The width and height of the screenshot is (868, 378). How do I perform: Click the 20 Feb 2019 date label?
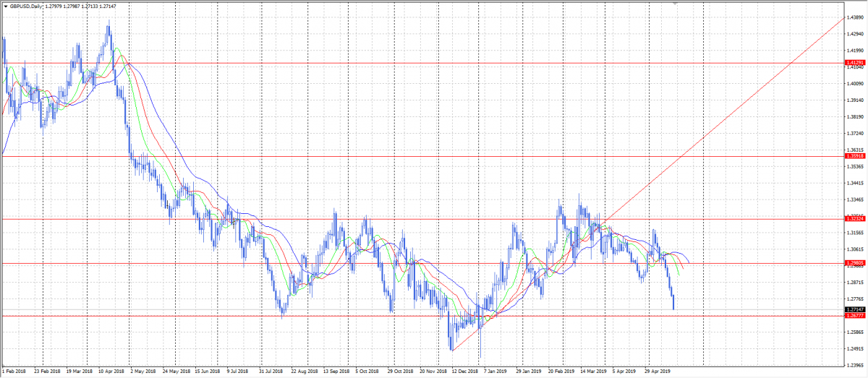coord(560,372)
